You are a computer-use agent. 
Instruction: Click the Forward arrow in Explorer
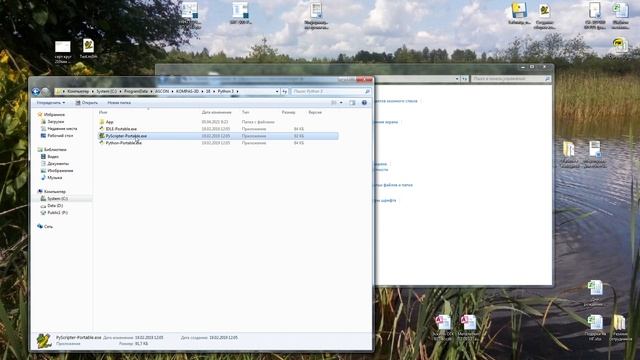point(45,91)
